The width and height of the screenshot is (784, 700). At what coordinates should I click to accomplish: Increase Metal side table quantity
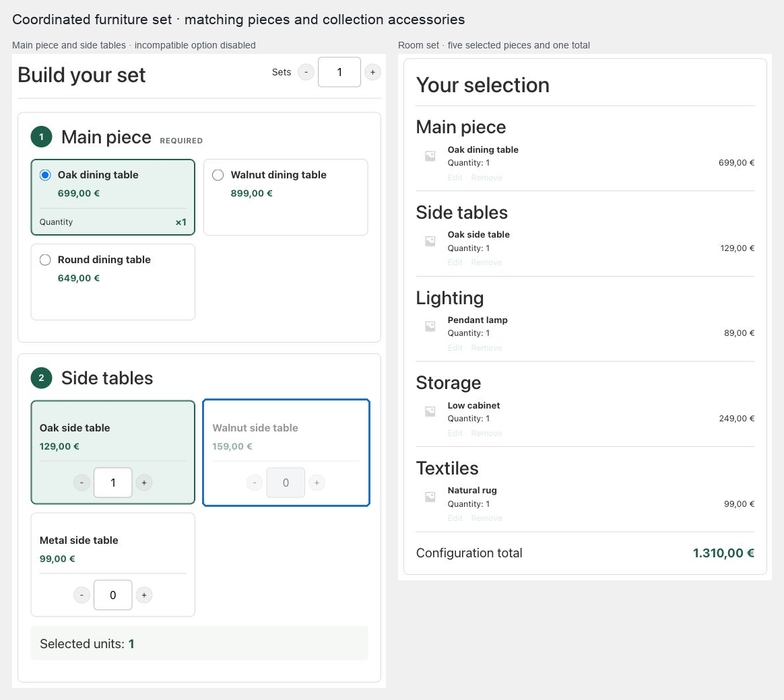[144, 595]
